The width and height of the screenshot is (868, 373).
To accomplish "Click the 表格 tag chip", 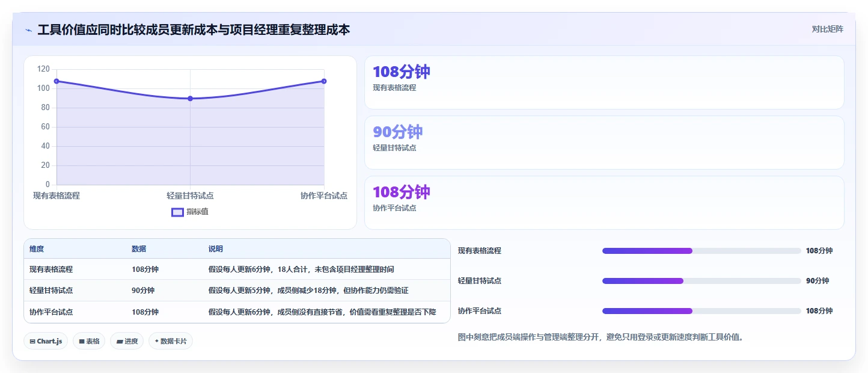I will pos(89,341).
